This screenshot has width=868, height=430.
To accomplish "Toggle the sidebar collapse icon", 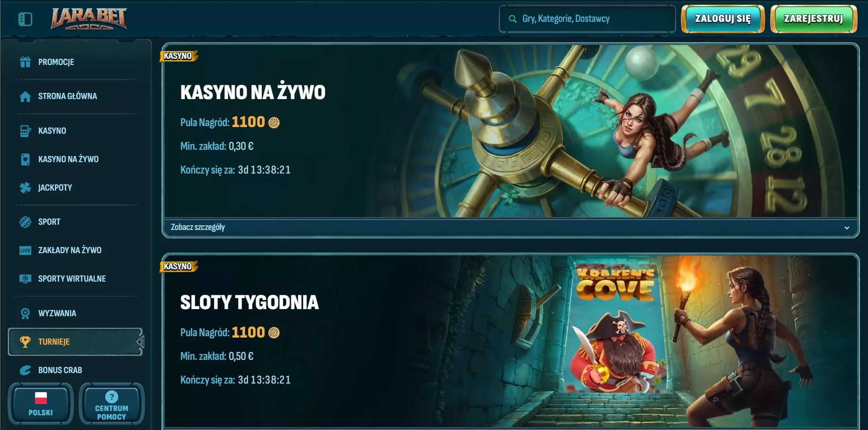I will tap(25, 19).
